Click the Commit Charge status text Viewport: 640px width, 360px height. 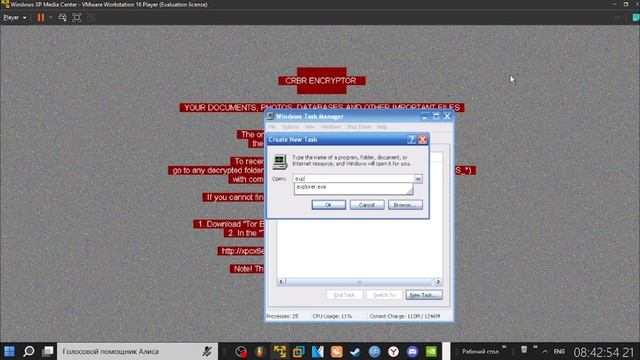(404, 316)
